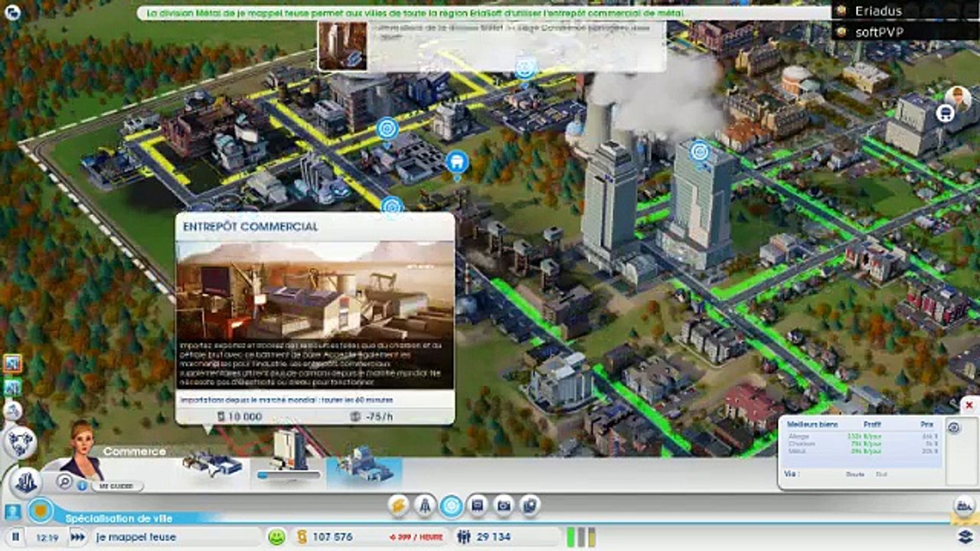Viewport: 980px width, 551px height.
Task: Open the blue info icon next to ME GUIDER
Action: click(82, 485)
